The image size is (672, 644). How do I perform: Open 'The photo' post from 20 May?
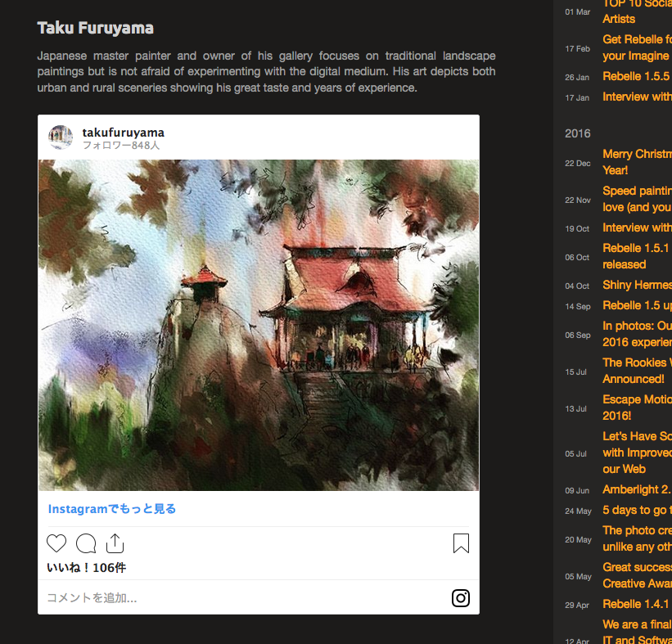[637, 538]
